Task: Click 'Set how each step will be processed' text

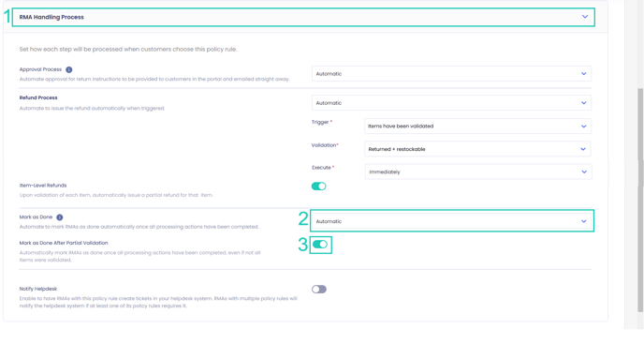Action: pyautogui.click(x=128, y=49)
